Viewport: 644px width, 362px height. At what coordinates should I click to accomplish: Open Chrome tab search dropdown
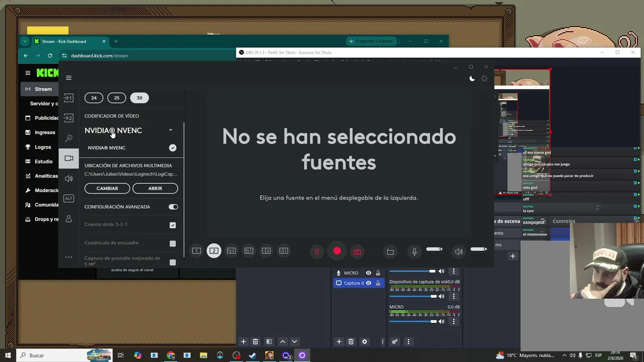coord(25,41)
